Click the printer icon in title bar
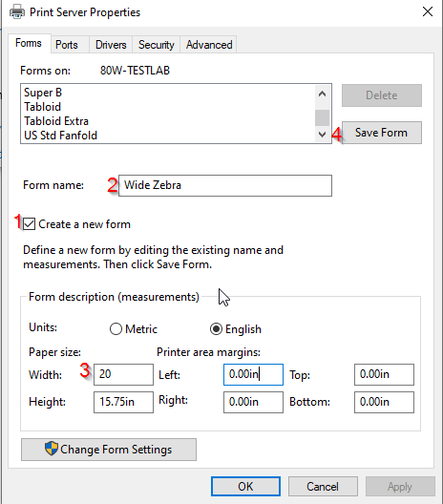The width and height of the screenshot is (443, 504). click(17, 12)
